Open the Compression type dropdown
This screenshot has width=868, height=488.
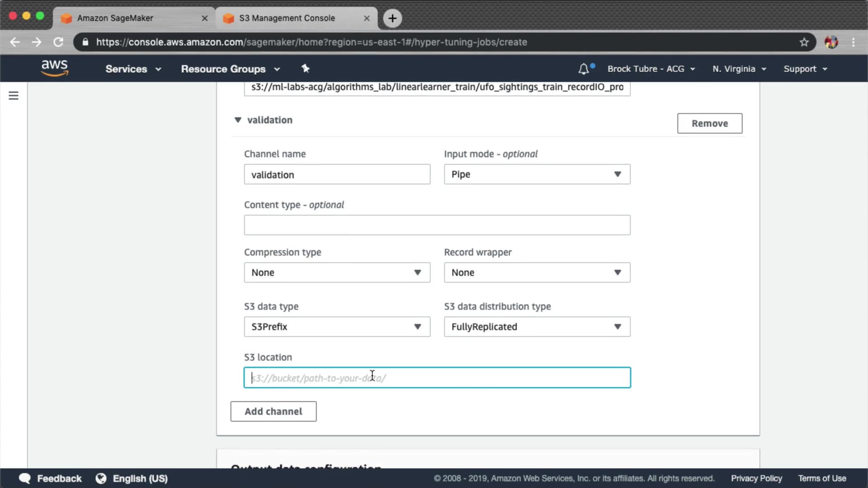pos(337,272)
